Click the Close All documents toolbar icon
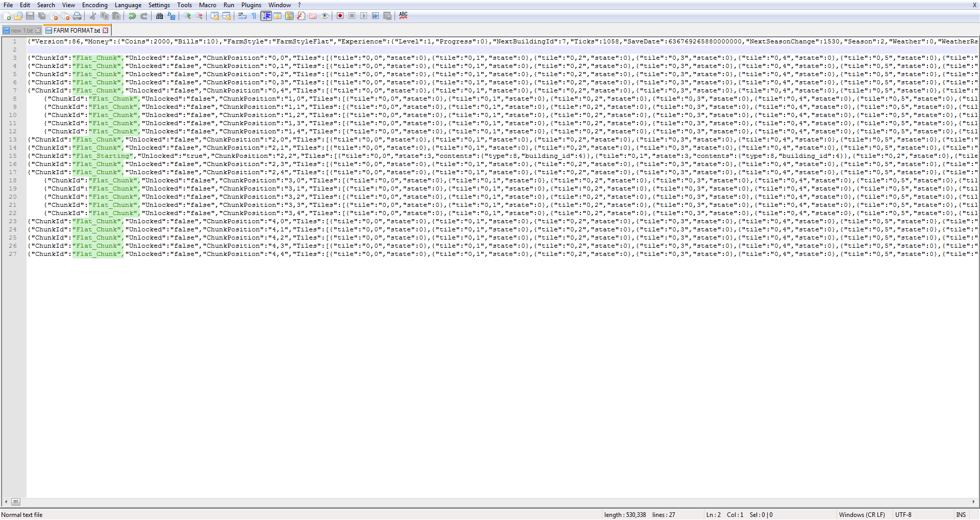The image size is (980, 520). [x=65, y=16]
